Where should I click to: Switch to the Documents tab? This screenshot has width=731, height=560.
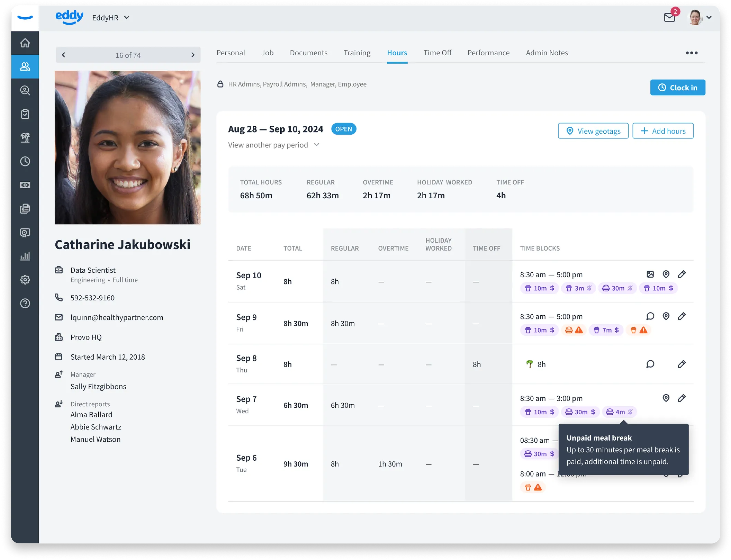tap(309, 53)
